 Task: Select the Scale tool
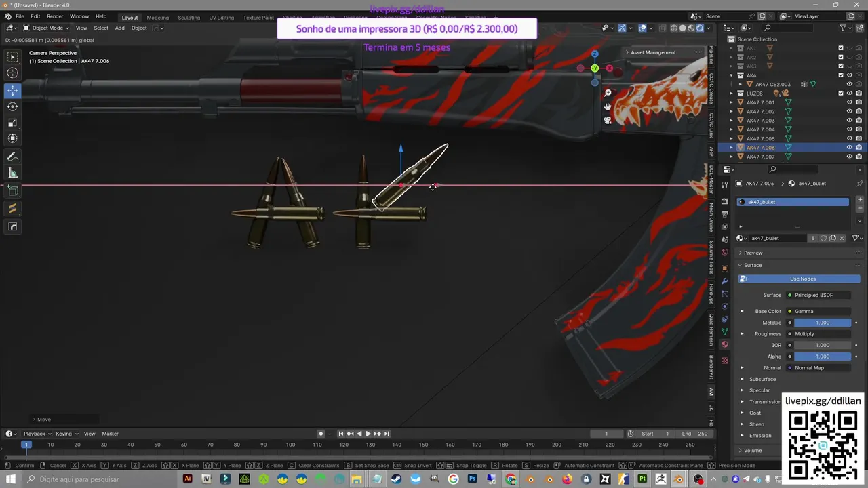[x=13, y=123]
